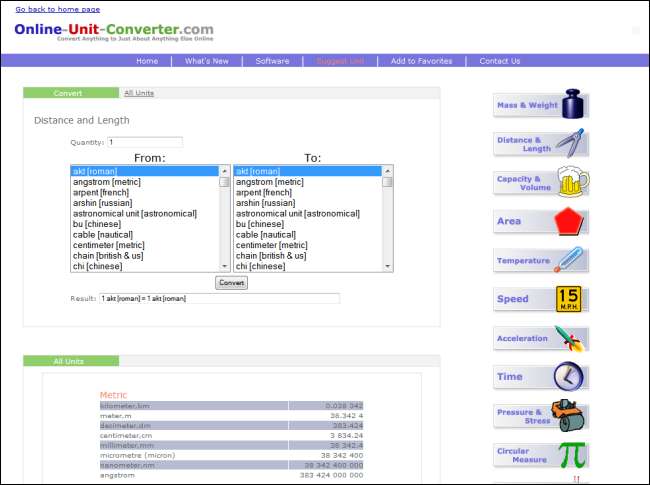This screenshot has height=485, width=650.
Task: Select bu [chinese] in the From list
Action: tap(145, 224)
